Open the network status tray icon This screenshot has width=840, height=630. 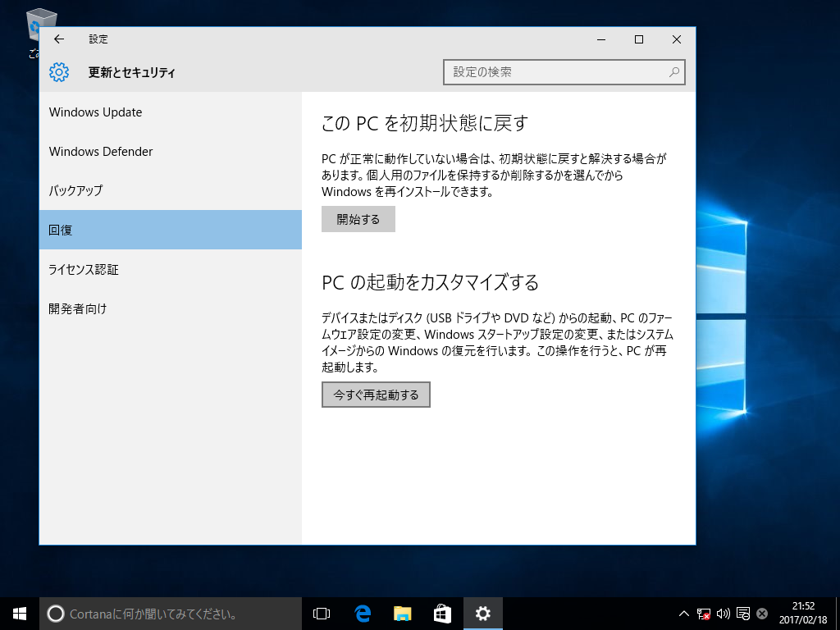[703, 614]
